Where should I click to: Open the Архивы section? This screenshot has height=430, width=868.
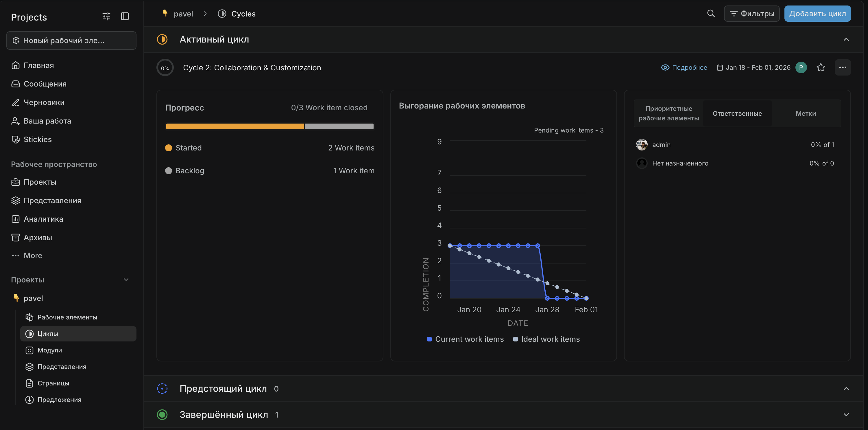click(37, 237)
